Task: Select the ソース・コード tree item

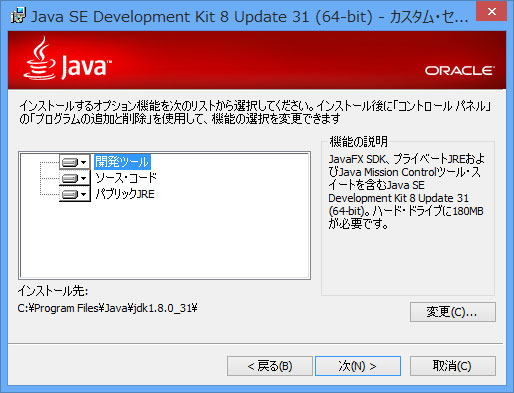Action: (x=126, y=178)
